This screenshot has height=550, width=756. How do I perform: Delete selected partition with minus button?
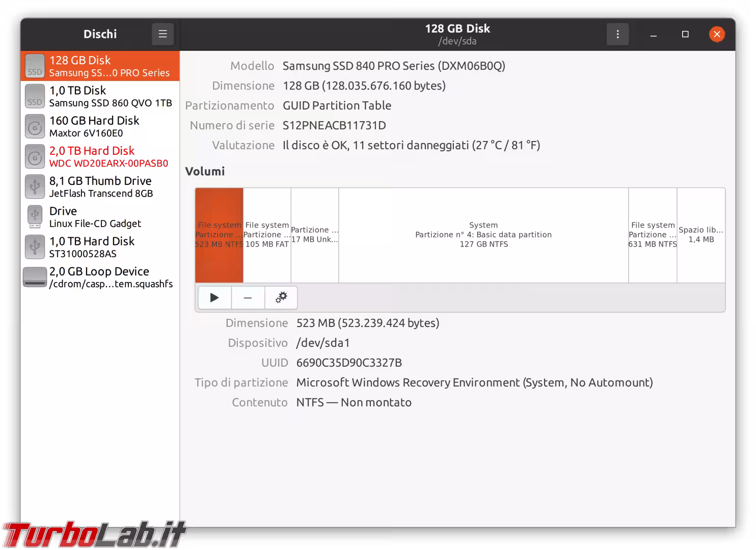[248, 297]
